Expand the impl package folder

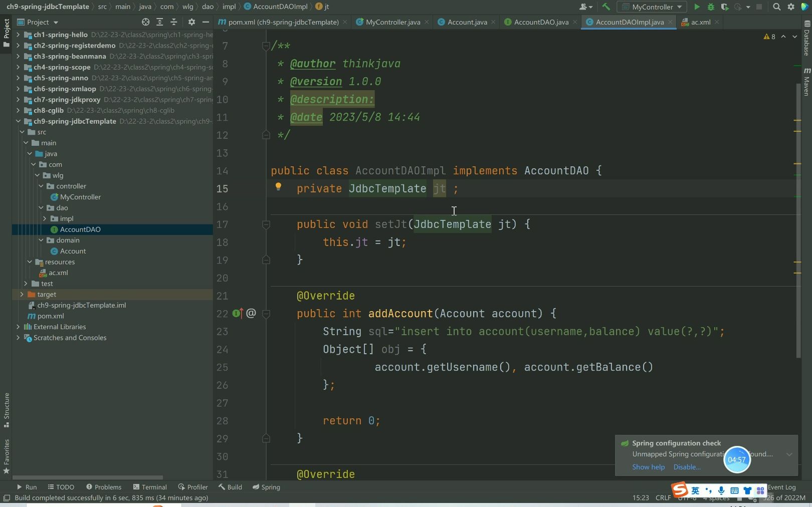pos(45,218)
